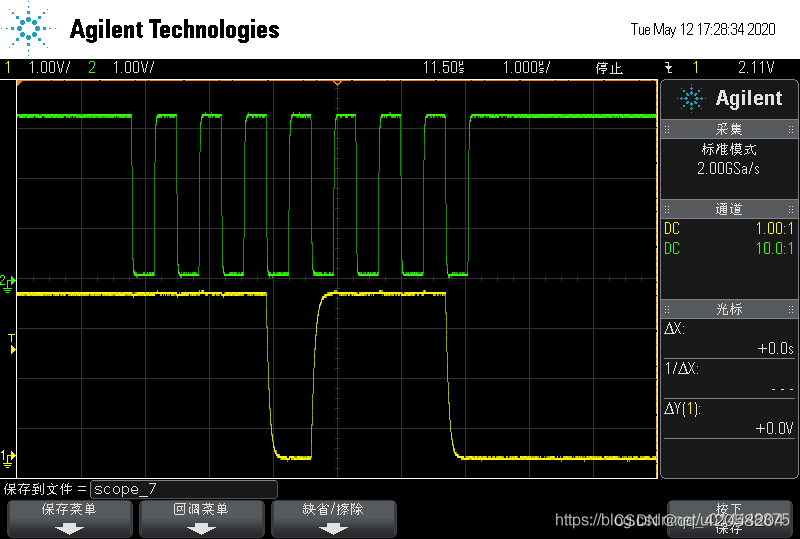The height and width of the screenshot is (539, 800).
Task: Click the 标准模式 acquisition mode text
Action: click(x=729, y=150)
